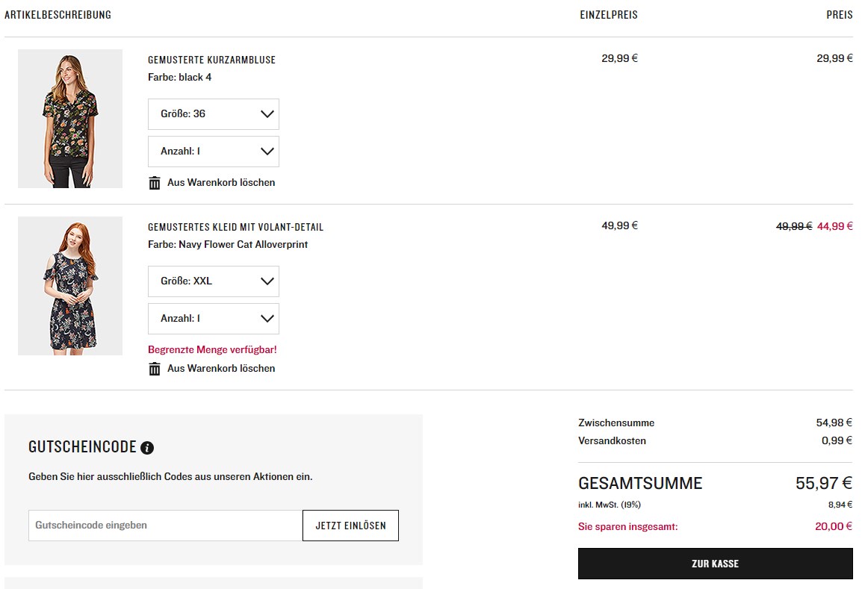Expand the dress Anzahl quantity dropdown
The height and width of the screenshot is (589, 868).
(213, 319)
